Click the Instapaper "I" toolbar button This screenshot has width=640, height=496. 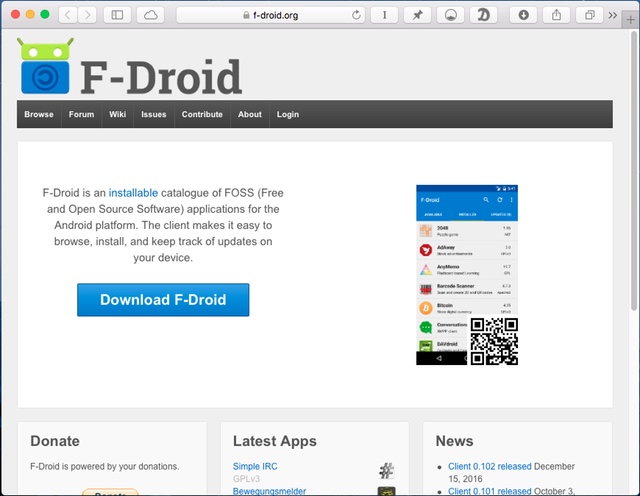pos(384,15)
